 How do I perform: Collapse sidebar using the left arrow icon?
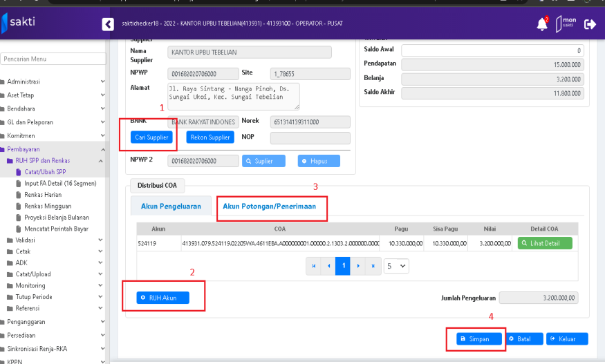click(108, 24)
